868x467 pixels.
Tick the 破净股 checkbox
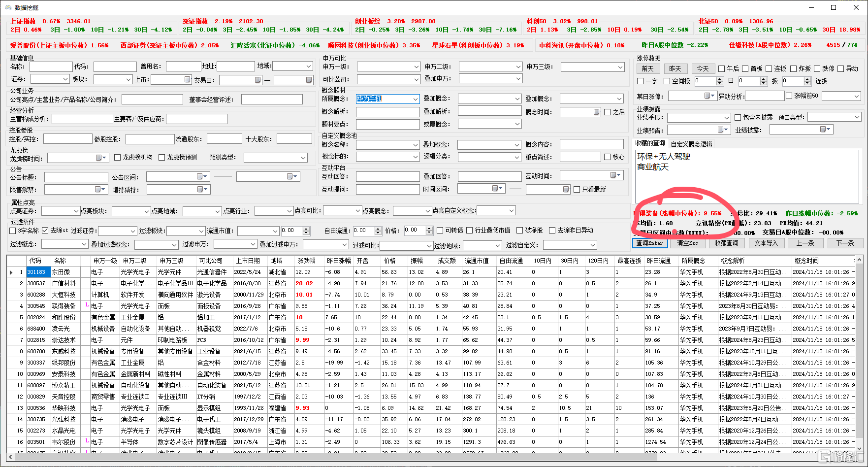(x=519, y=231)
